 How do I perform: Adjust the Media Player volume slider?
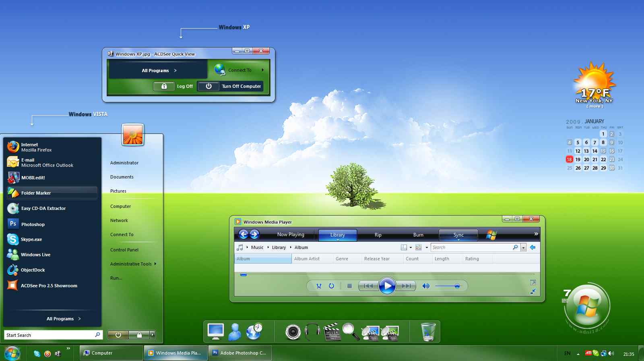tap(448, 286)
